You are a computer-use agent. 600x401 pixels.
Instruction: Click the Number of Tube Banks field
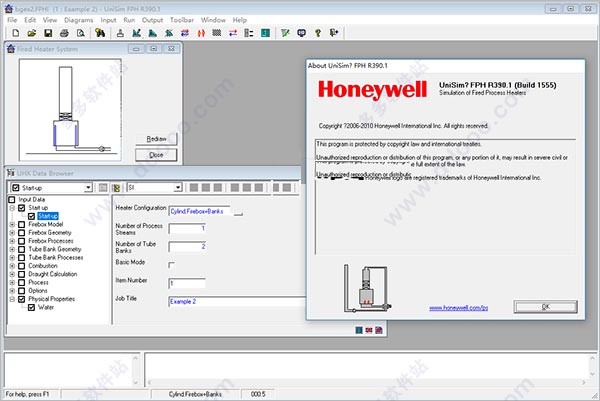(x=187, y=246)
